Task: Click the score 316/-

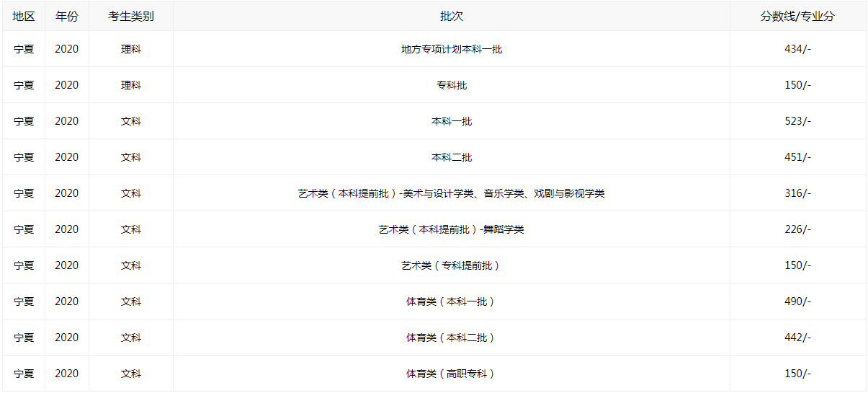Action: [797, 193]
